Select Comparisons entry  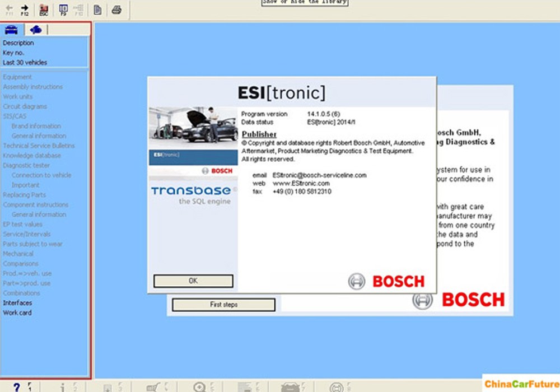(20, 263)
